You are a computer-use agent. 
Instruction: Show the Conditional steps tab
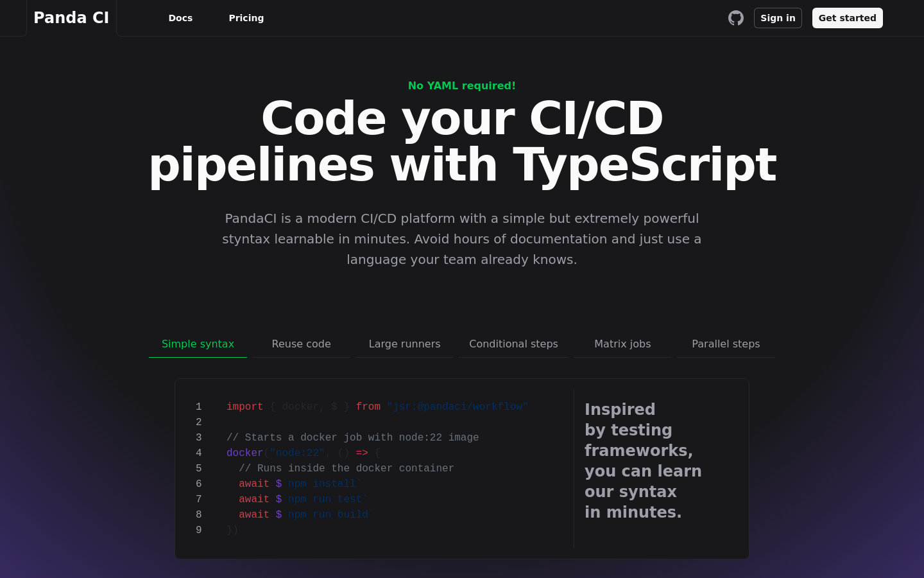click(x=513, y=344)
